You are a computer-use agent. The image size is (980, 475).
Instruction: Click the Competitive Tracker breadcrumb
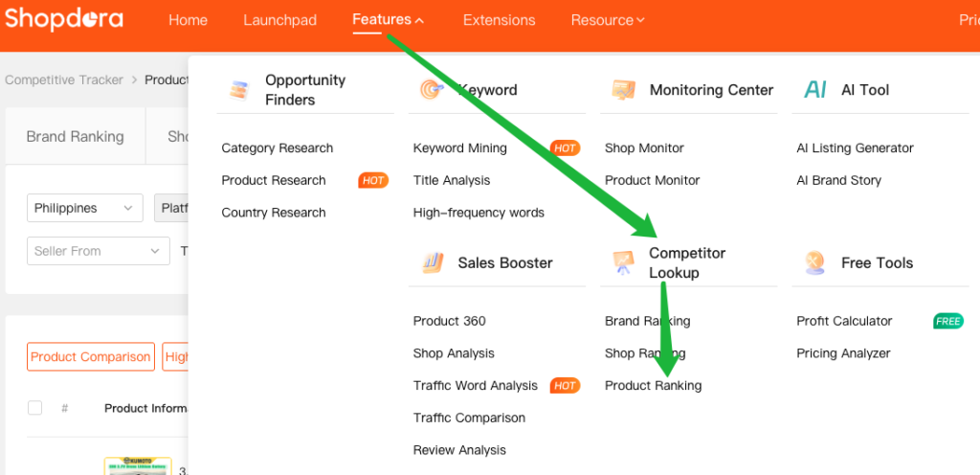click(x=63, y=79)
